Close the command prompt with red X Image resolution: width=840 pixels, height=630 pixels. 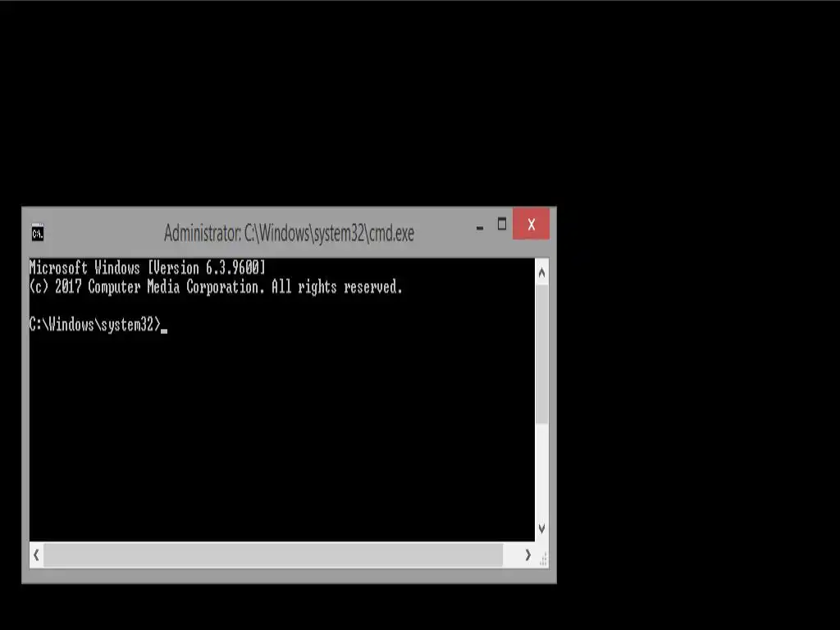(x=531, y=224)
